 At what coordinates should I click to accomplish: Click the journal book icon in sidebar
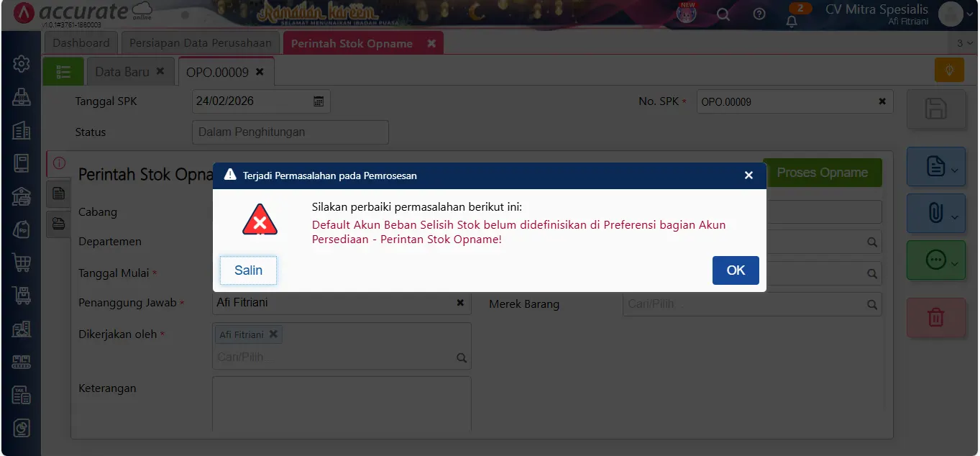[21, 163]
